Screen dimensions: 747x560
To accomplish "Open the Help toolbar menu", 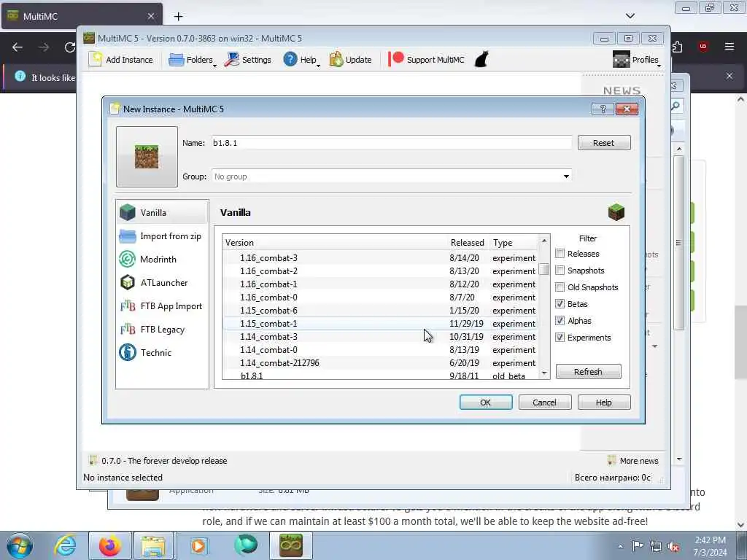I will coord(301,60).
